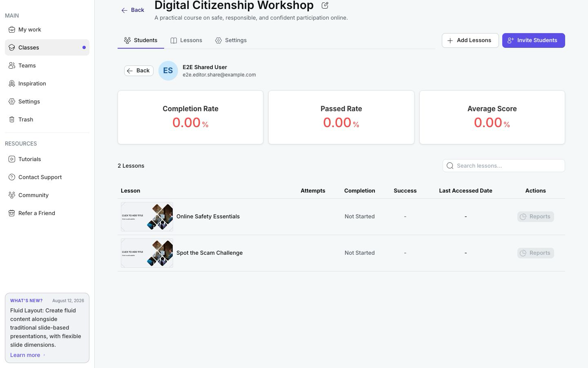Screen dimensions: 588x368
Task: Click the Spot the Scam Challenge lesson name
Action: pos(209,253)
